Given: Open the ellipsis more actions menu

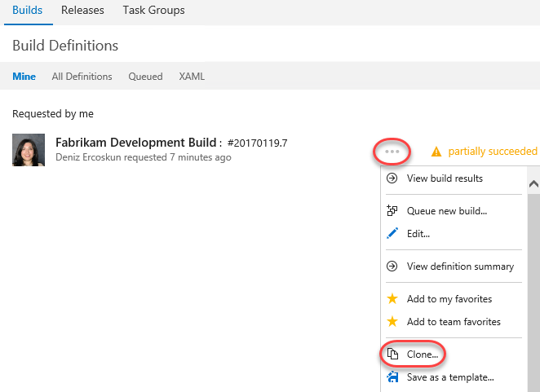Looking at the screenshot, I should coord(392,152).
